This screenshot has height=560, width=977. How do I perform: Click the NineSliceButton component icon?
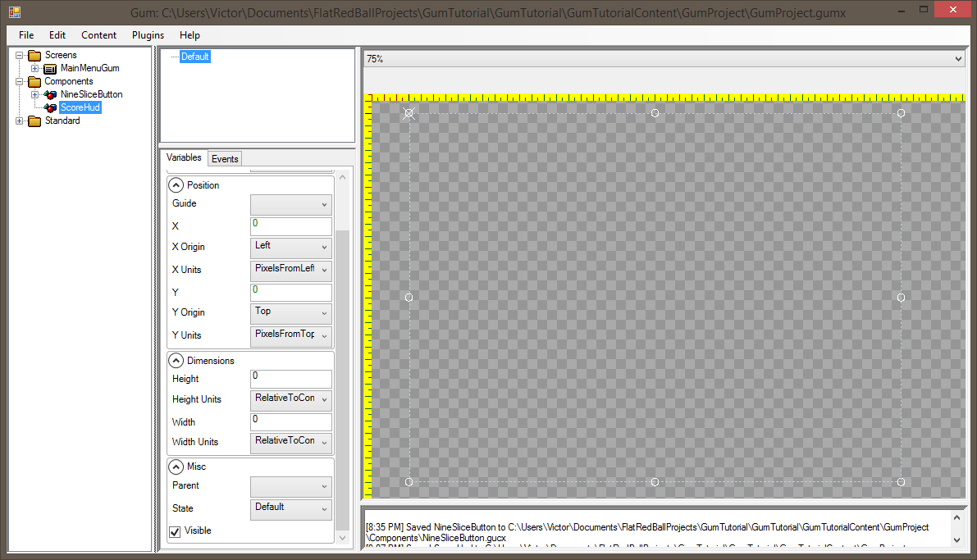pyautogui.click(x=50, y=94)
